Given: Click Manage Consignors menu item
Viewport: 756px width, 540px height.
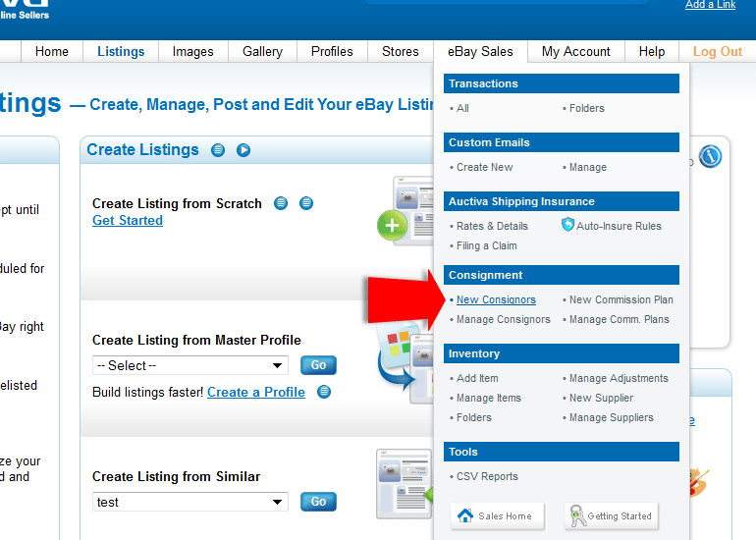Looking at the screenshot, I should pyautogui.click(x=504, y=320).
